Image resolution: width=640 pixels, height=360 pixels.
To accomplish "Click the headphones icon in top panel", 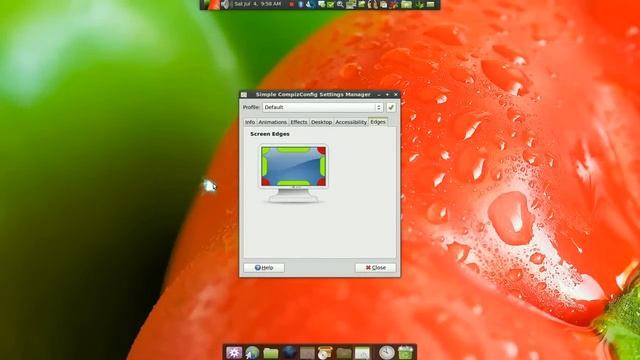I will pos(372,4).
